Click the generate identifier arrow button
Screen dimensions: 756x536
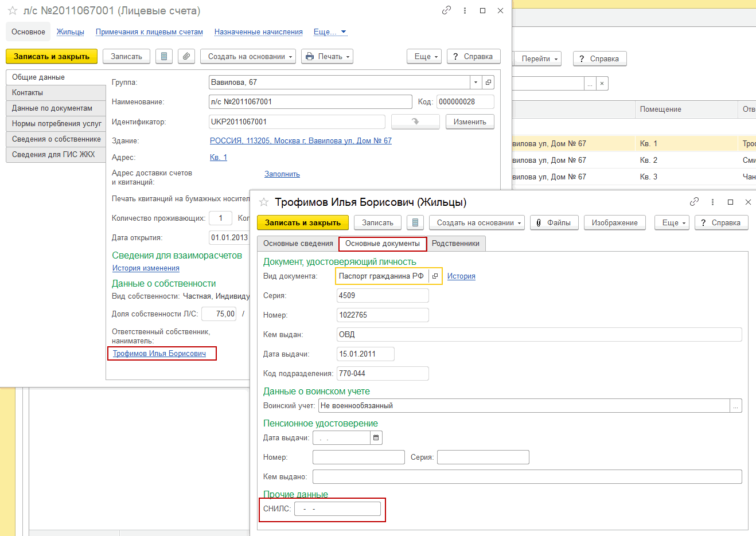[x=415, y=122]
